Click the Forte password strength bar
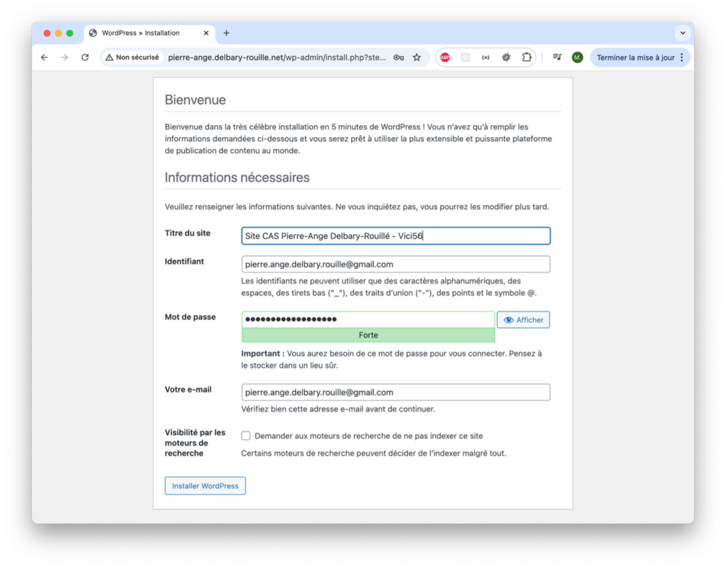 pos(368,335)
